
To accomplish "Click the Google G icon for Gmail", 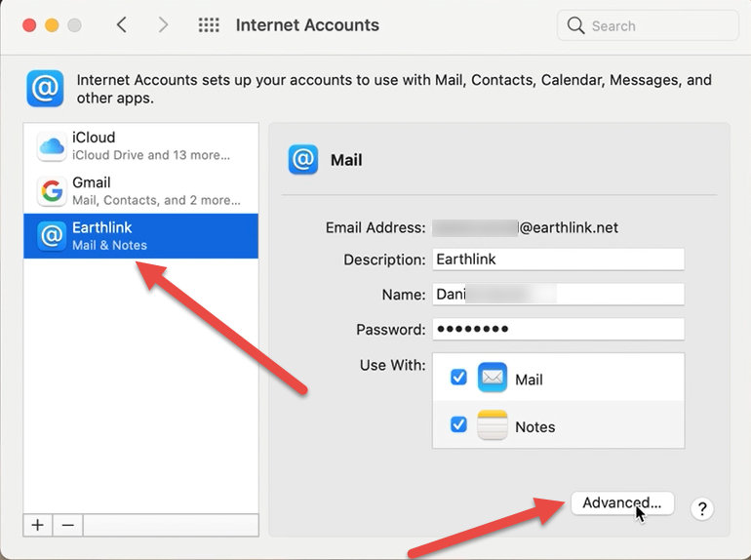I will pyautogui.click(x=52, y=191).
